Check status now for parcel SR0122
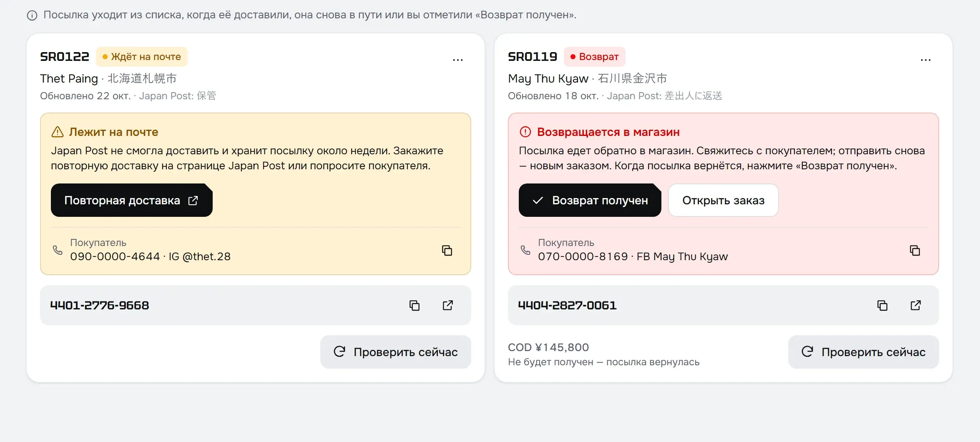 coord(396,352)
